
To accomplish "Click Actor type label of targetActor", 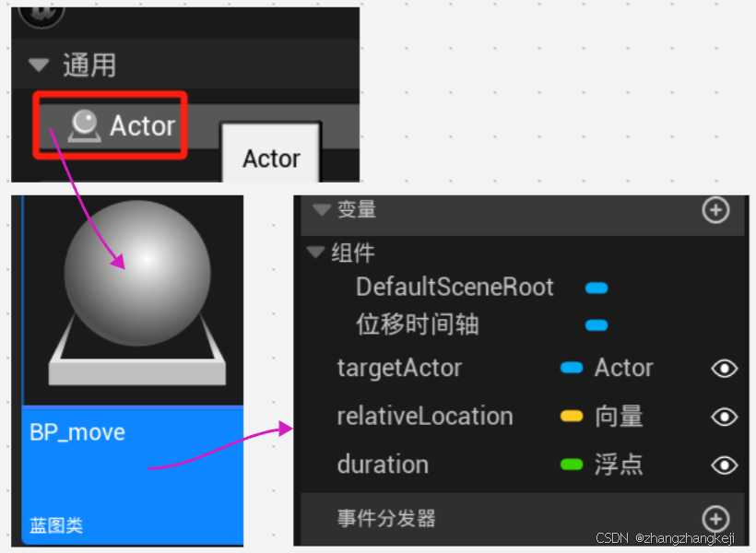I will click(623, 368).
